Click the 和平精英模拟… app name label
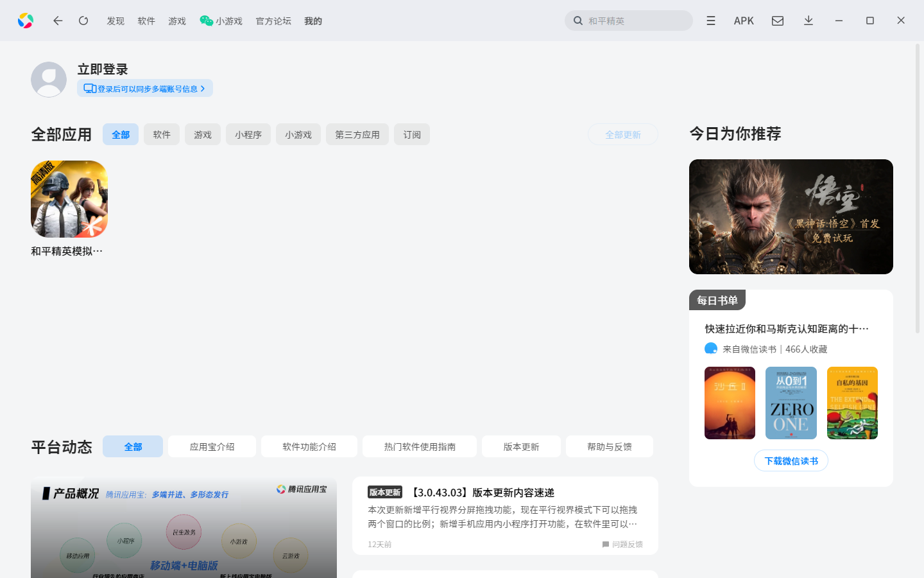The height and width of the screenshot is (578, 924). (x=67, y=251)
